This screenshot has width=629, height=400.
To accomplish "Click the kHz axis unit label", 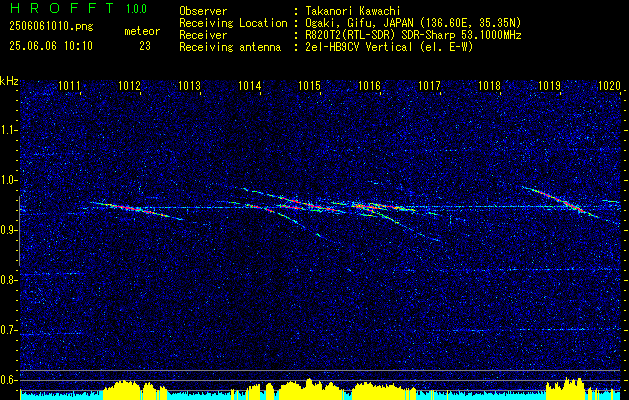I will [x=9, y=81].
